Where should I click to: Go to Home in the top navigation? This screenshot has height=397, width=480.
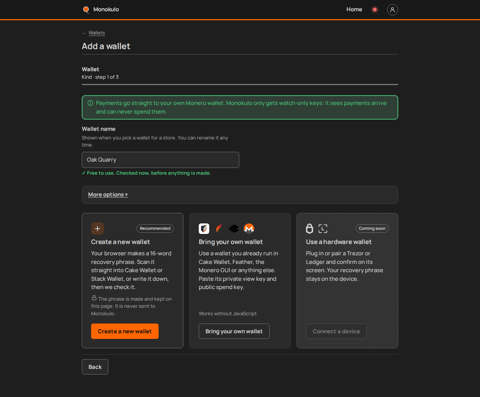354,10
